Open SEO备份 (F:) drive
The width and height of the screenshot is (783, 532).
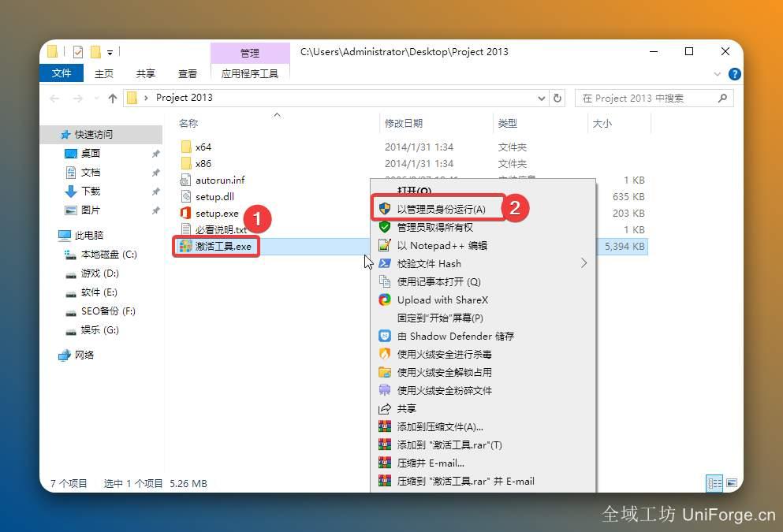(108, 311)
